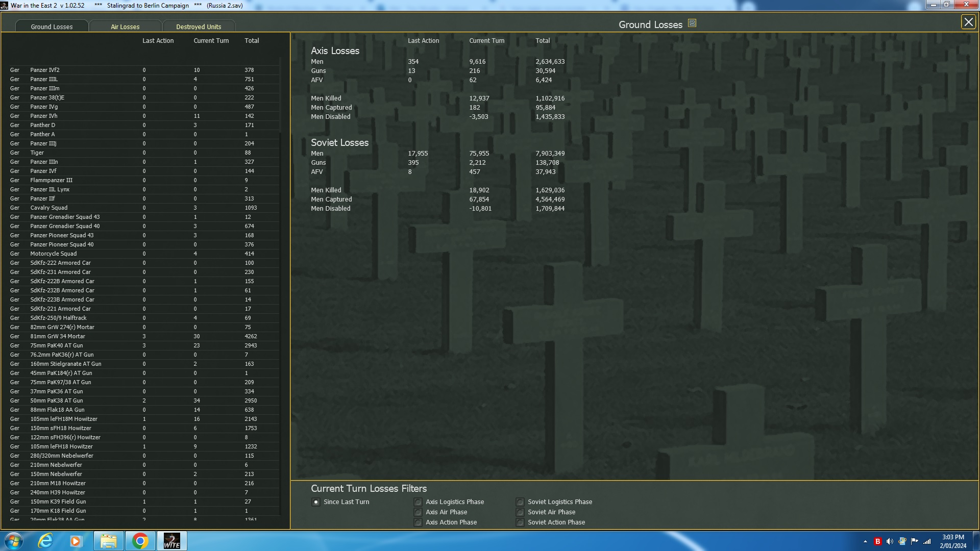Image resolution: width=980 pixels, height=551 pixels.
Task: Open the Destroyed Units tab
Action: (x=199, y=27)
